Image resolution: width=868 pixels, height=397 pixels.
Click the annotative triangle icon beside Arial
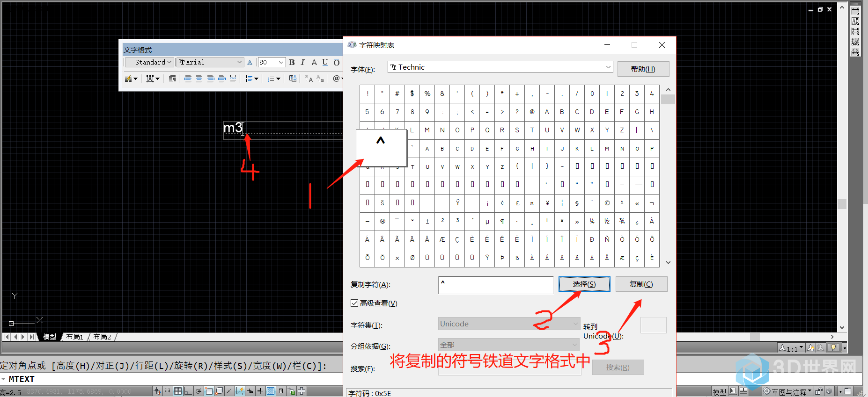click(250, 62)
